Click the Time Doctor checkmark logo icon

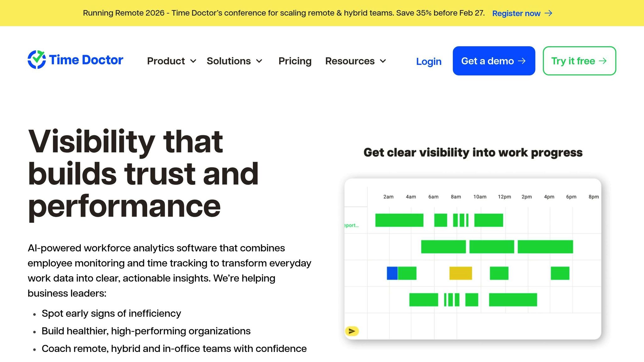tap(37, 60)
